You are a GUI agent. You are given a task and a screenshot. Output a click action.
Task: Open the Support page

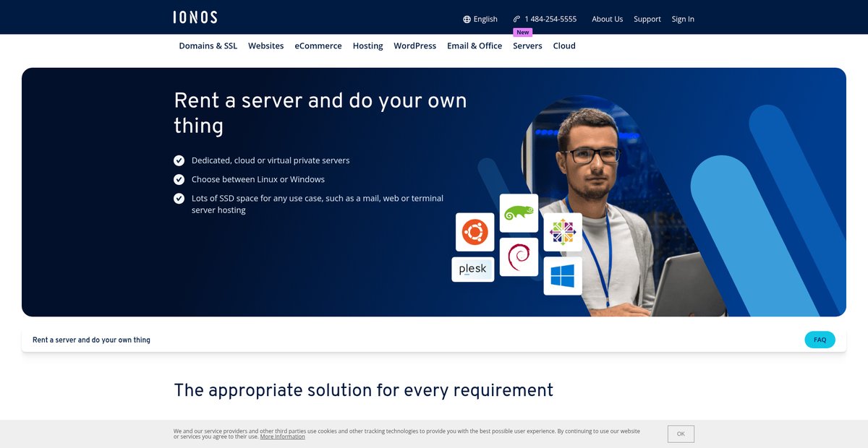[x=647, y=20]
